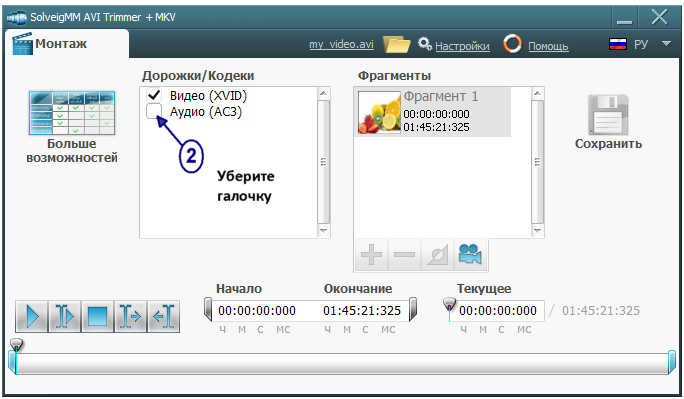Click the Начало time field 00:00:00:000
This screenshot has width=684, height=399.
coord(257,310)
